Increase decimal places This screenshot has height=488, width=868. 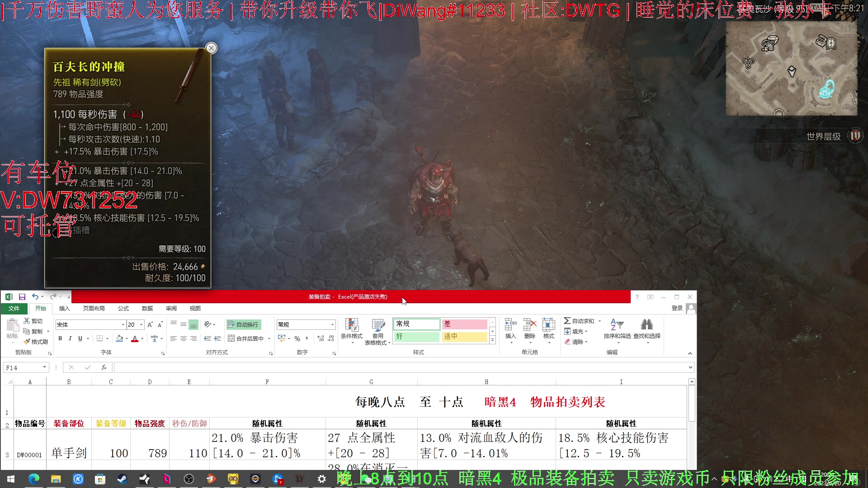click(x=321, y=338)
